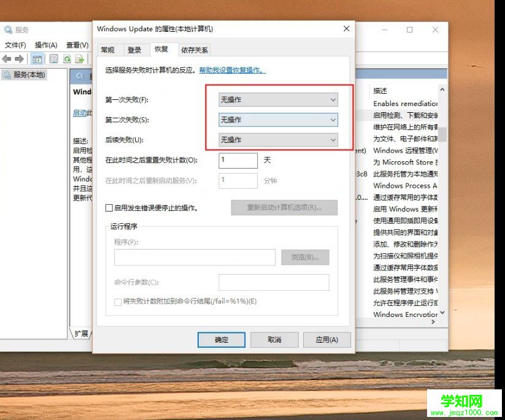The width and height of the screenshot is (505, 420).
Task: Click the 确定 button
Action: coord(222,340)
